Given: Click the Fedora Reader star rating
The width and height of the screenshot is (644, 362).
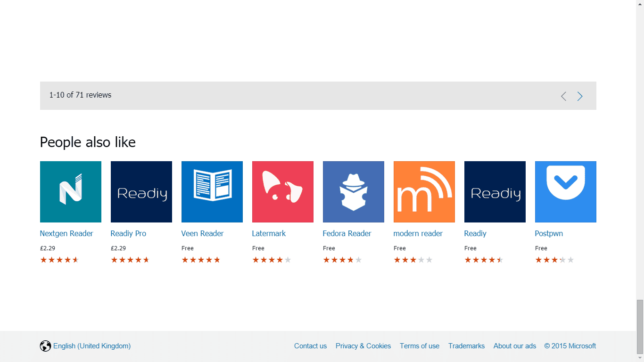Looking at the screenshot, I should coord(342,260).
